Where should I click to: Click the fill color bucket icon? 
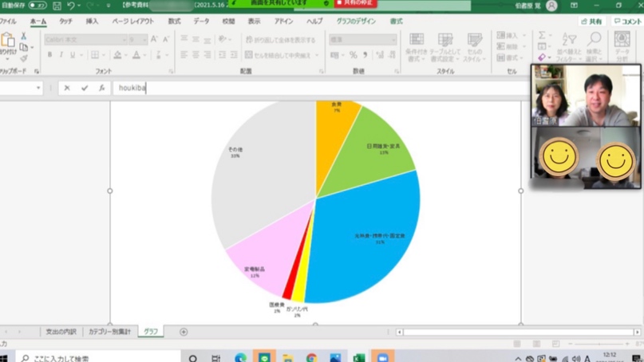tap(117, 55)
